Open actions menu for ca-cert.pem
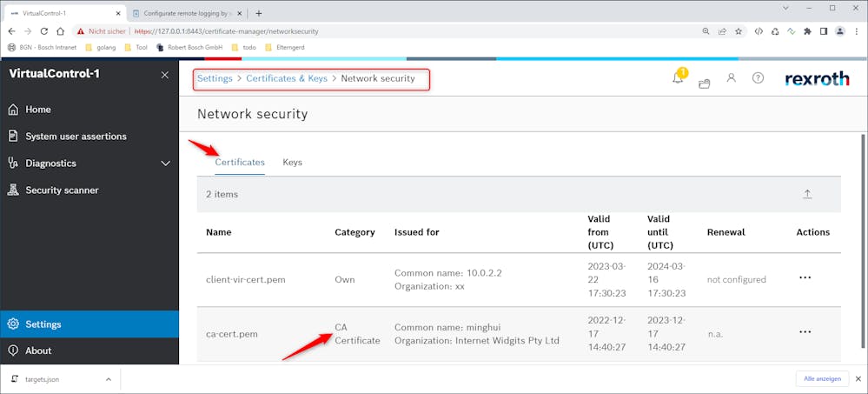Viewport: 868px width, 394px height. tap(805, 332)
